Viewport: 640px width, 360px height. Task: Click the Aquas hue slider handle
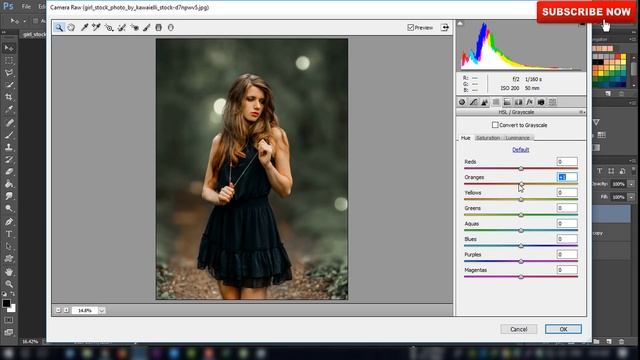pyautogui.click(x=521, y=230)
